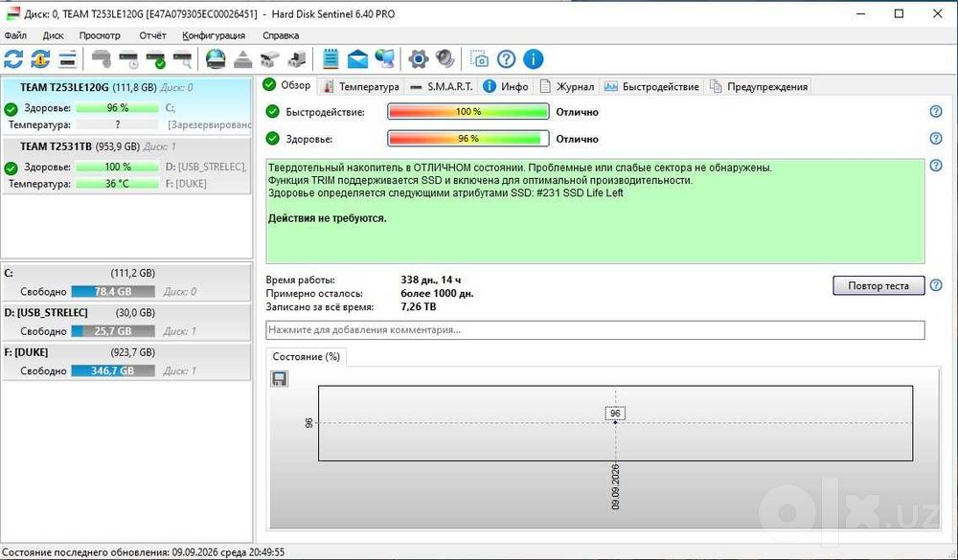
Task: Click help icon beside Здоровье row
Action: tap(935, 139)
